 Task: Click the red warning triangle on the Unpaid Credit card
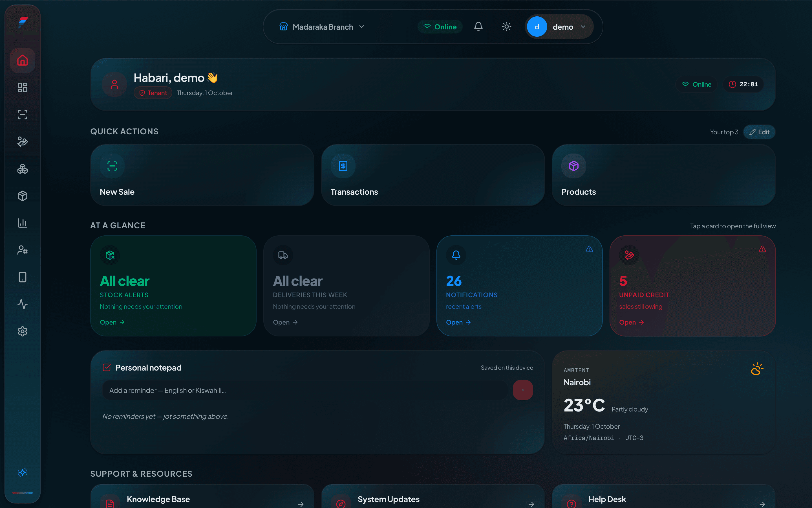tap(762, 249)
